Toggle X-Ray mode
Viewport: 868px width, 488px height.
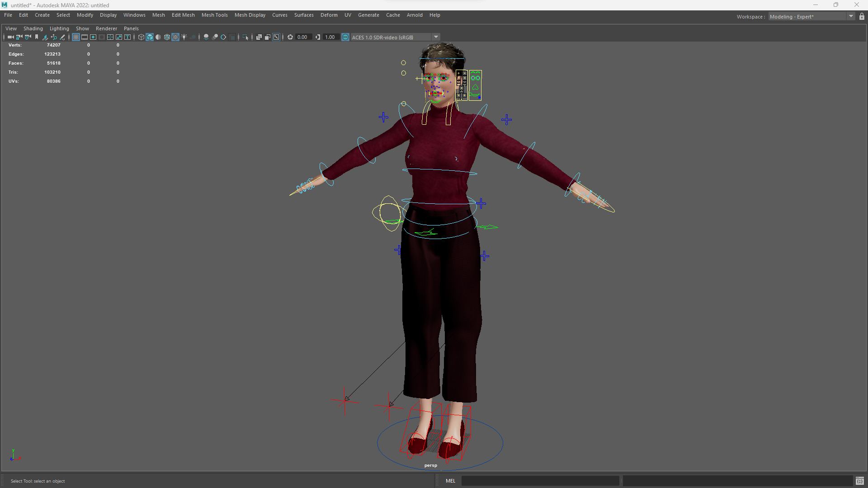click(x=259, y=37)
